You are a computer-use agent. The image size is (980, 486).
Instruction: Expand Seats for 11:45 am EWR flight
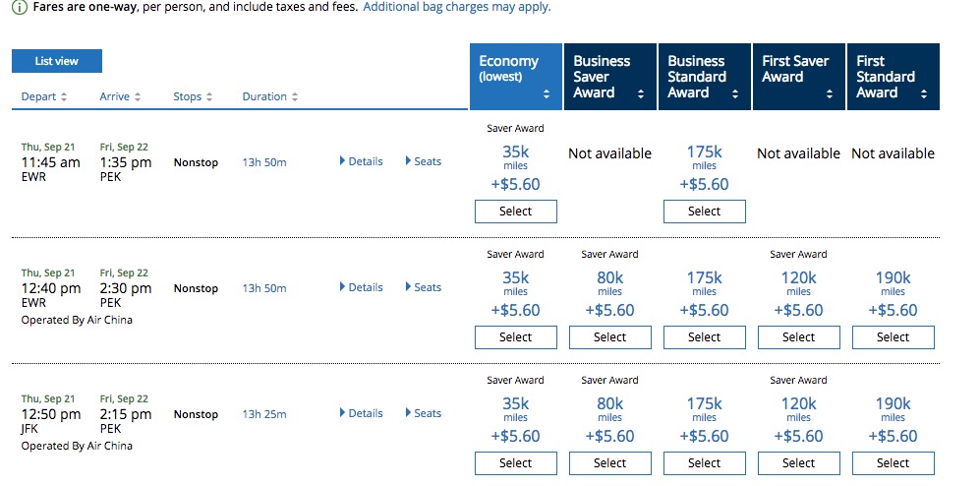[423, 161]
